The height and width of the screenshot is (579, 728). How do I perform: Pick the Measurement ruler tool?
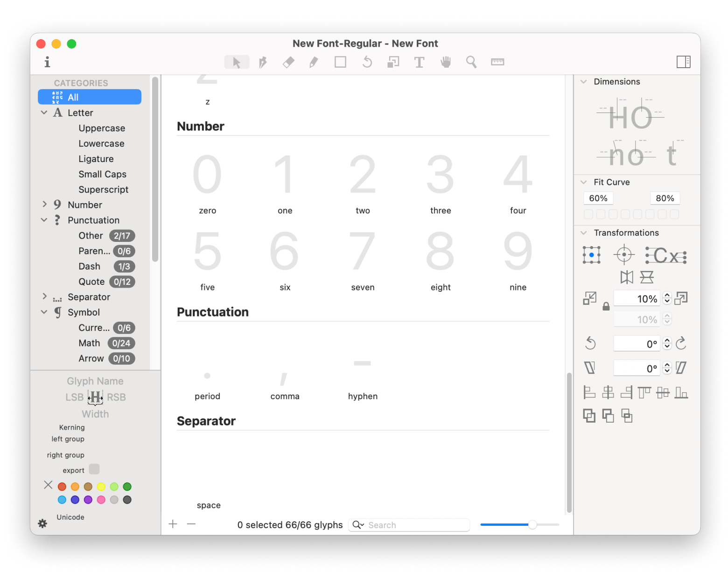pyautogui.click(x=497, y=62)
